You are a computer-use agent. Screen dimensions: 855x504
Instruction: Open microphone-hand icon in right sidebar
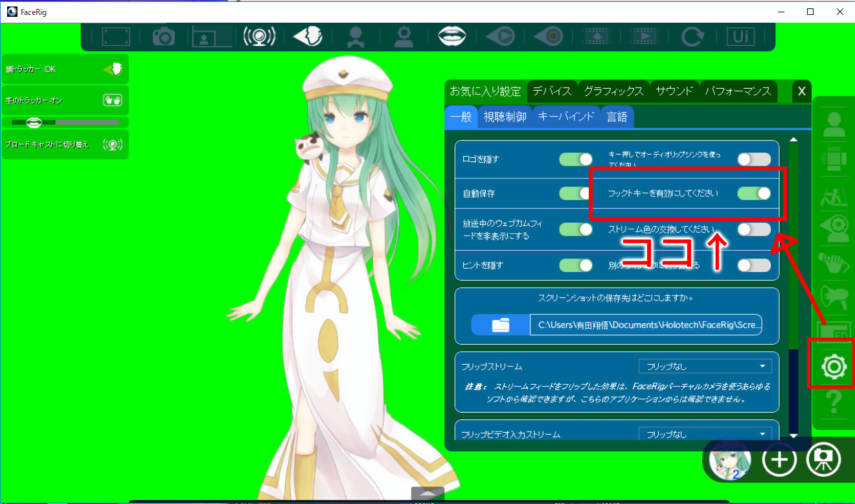834,264
